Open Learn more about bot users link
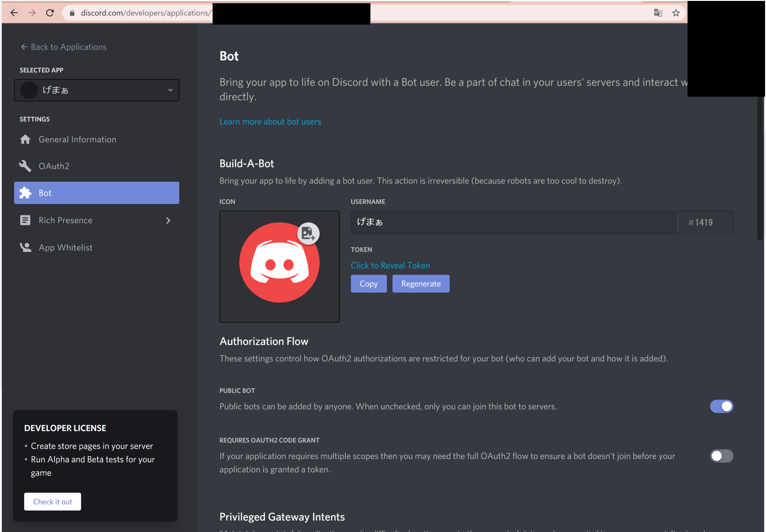 coord(270,122)
